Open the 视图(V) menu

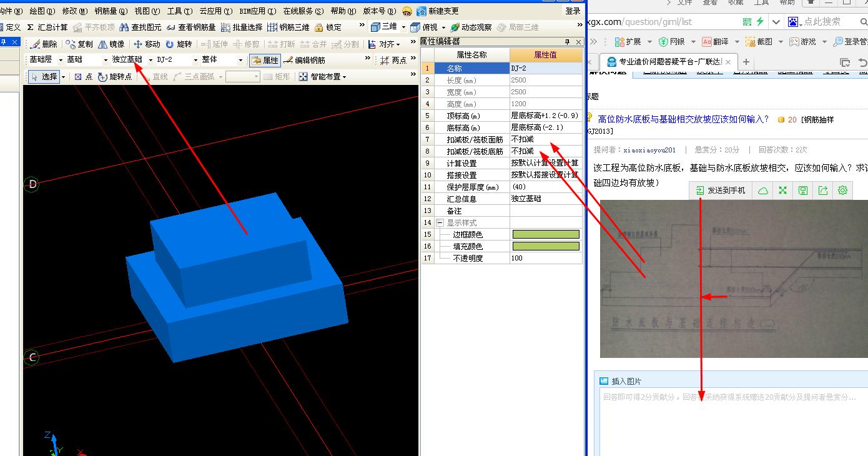147,11
